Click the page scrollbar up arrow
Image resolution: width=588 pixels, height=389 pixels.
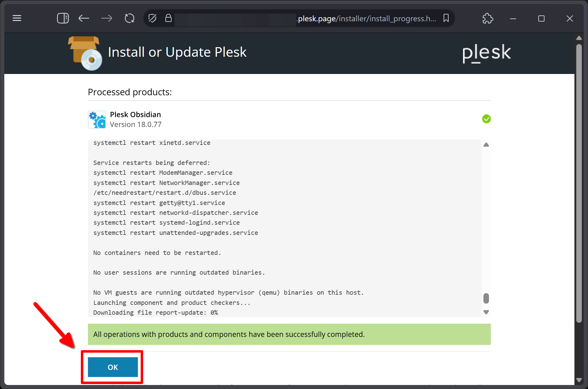pyautogui.click(x=579, y=38)
